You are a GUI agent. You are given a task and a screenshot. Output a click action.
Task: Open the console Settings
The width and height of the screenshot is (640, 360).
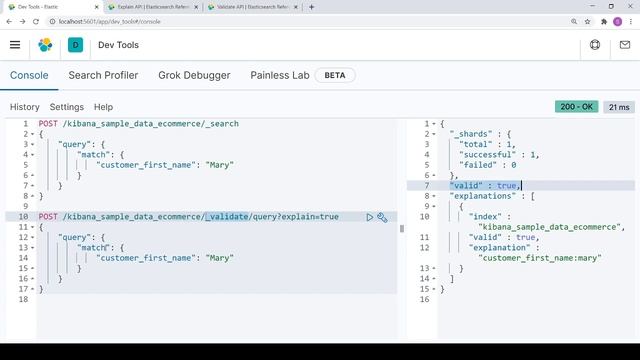point(67,107)
